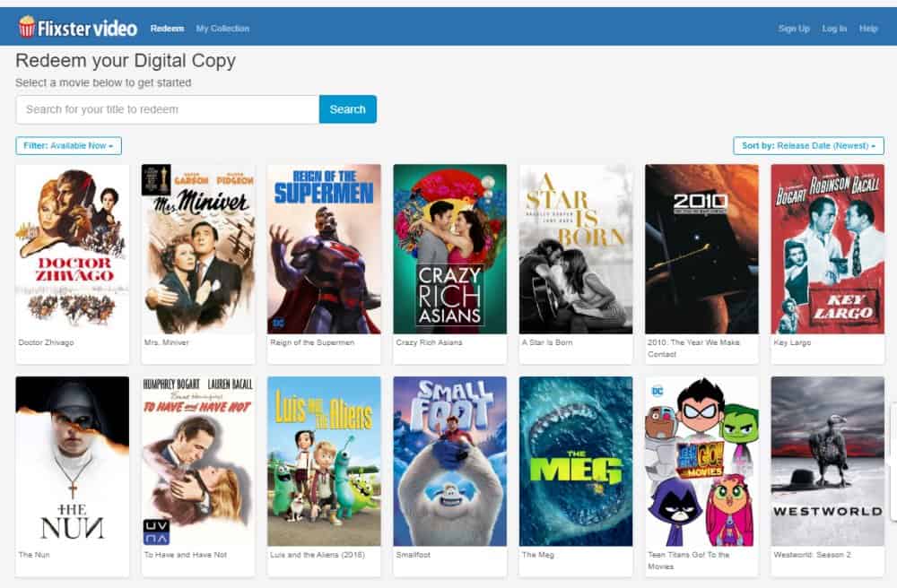Open the Log In page
897x588 pixels.
click(x=833, y=29)
